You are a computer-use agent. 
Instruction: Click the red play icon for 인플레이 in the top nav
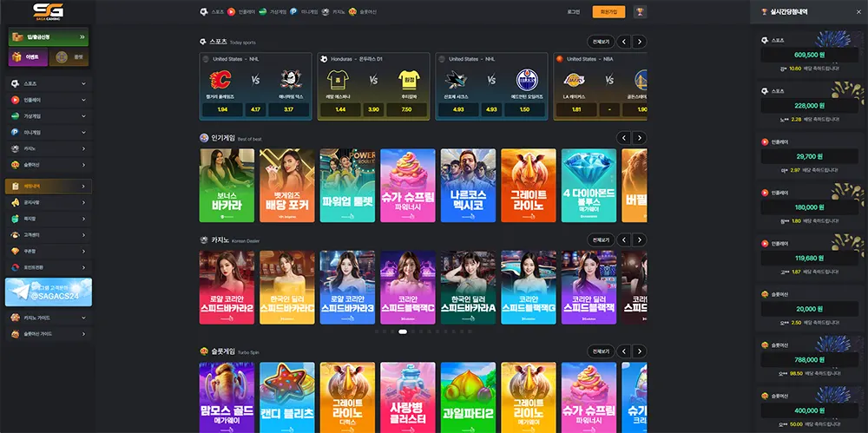(x=231, y=11)
